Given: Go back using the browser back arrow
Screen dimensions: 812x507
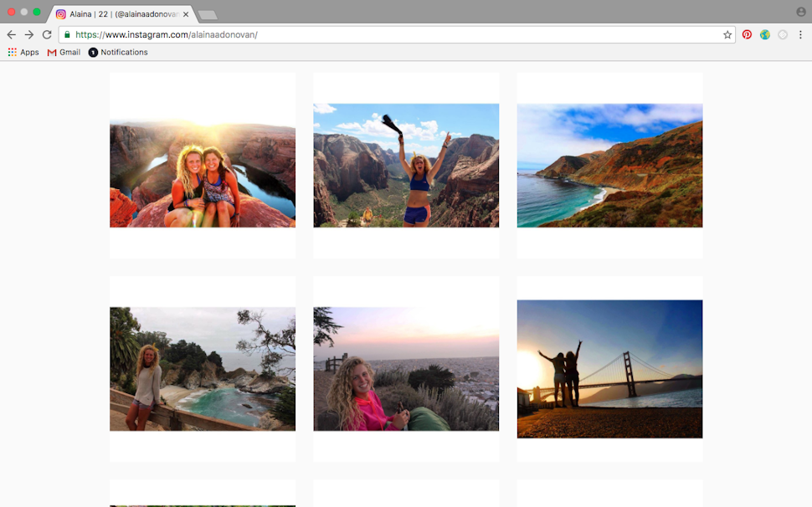Looking at the screenshot, I should 12,34.
